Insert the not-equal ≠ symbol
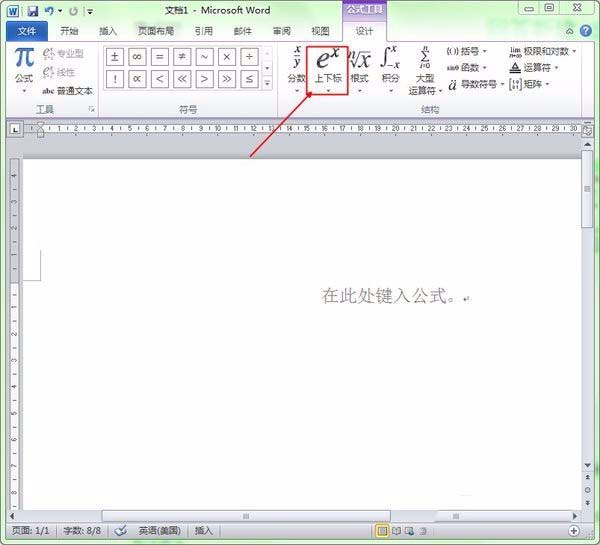Image resolution: width=600 pixels, height=545 pixels. [x=182, y=57]
